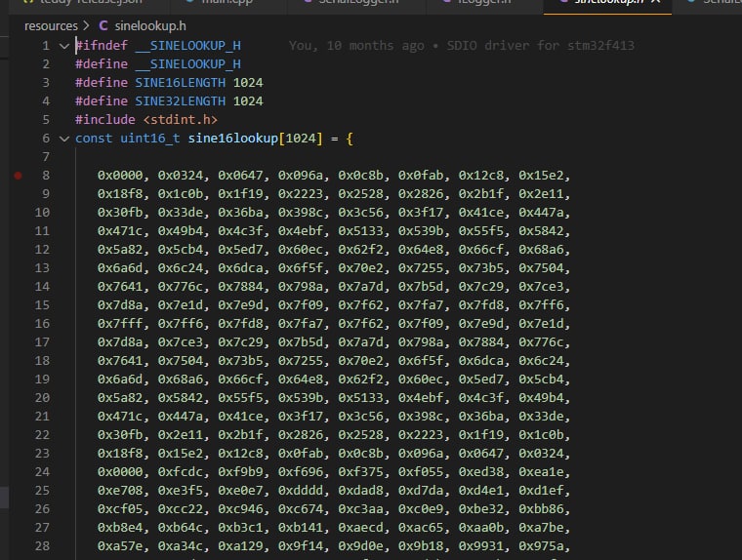Collapse the #ifndef block at line 1
The image size is (742, 560).
[63, 46]
